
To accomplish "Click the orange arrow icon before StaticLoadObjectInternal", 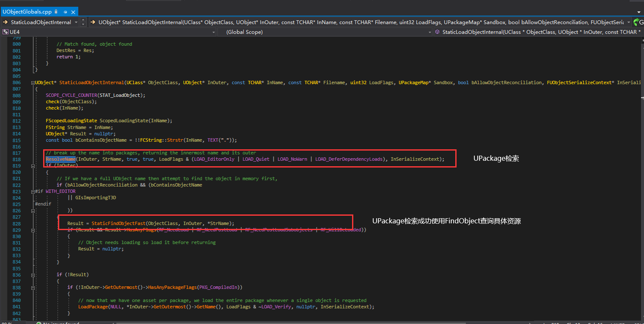I will [x=6, y=22].
